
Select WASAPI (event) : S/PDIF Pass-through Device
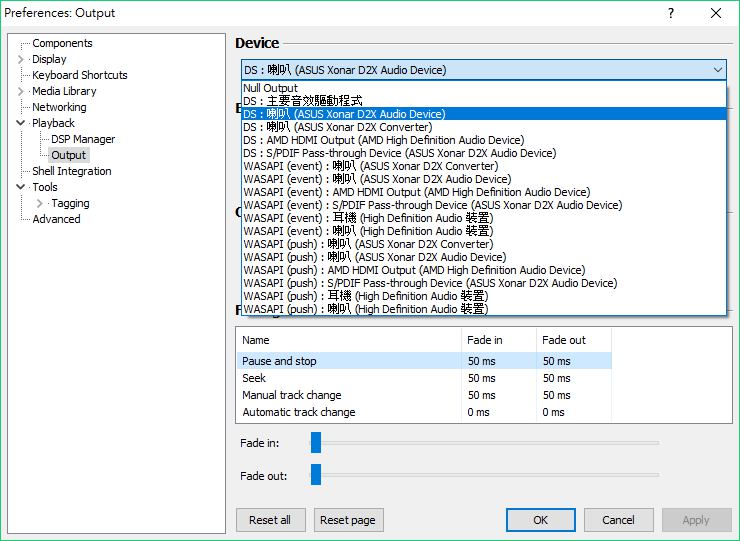[x=484, y=205]
